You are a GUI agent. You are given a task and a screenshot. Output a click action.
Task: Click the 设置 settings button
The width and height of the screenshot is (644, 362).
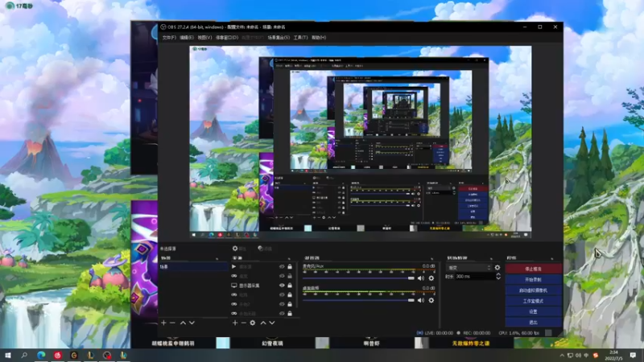[x=533, y=311]
